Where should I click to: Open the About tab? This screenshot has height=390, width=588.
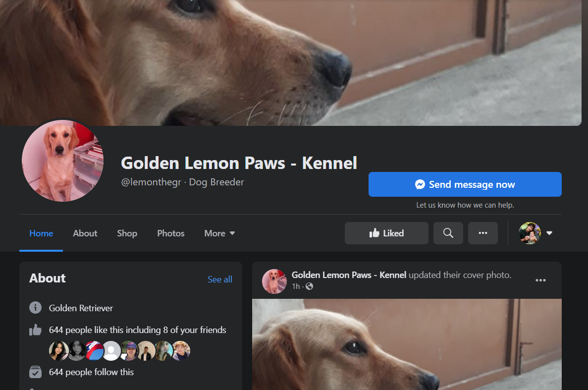pos(85,233)
